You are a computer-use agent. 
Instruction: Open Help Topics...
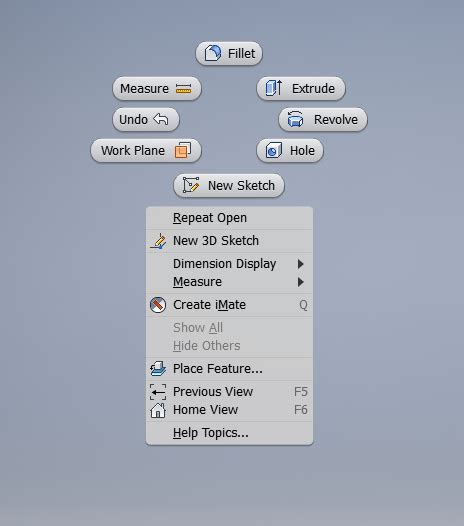click(x=229, y=433)
